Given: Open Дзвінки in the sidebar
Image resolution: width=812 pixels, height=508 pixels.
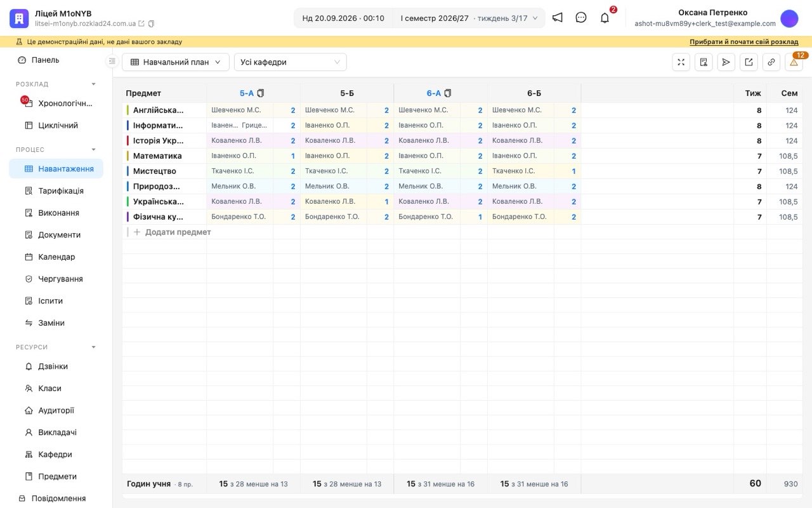Looking at the screenshot, I should point(56,366).
